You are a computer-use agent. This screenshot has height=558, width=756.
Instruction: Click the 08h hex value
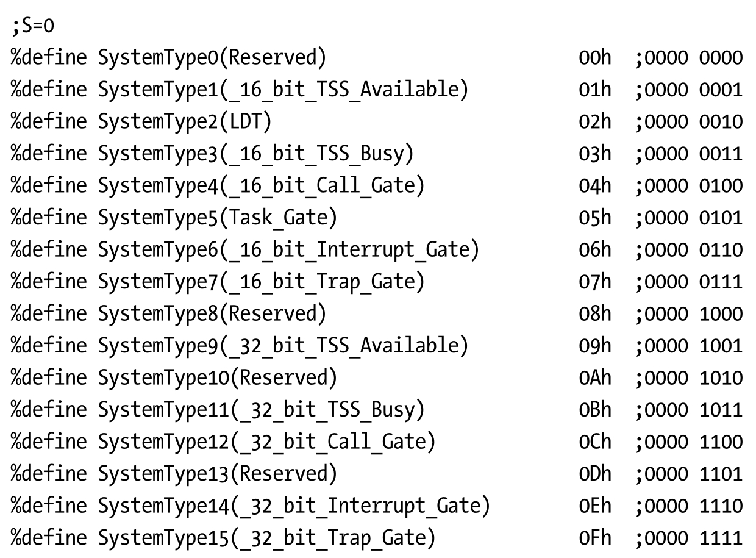(x=594, y=313)
